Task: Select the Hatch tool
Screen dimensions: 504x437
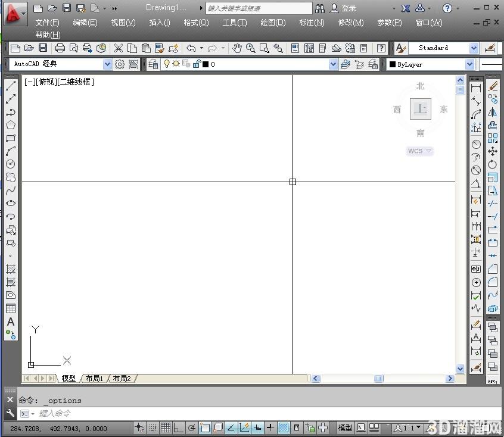Action: [x=11, y=269]
